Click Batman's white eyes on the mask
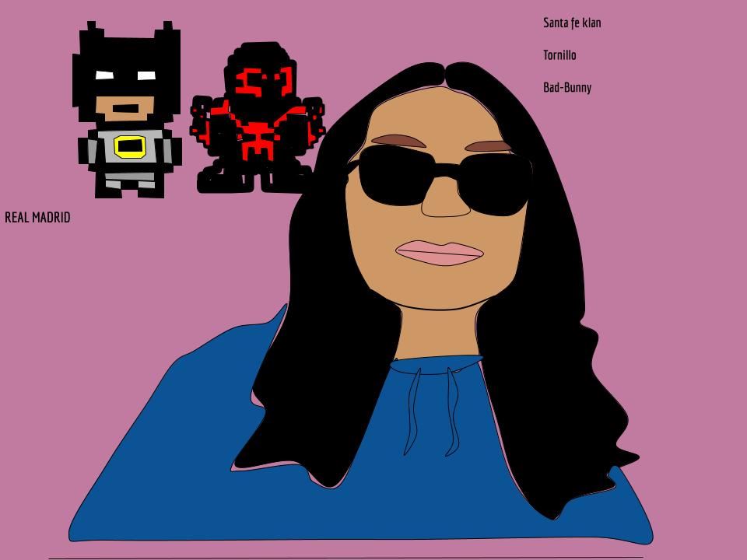The height and width of the screenshot is (560, 747). (x=105, y=75)
